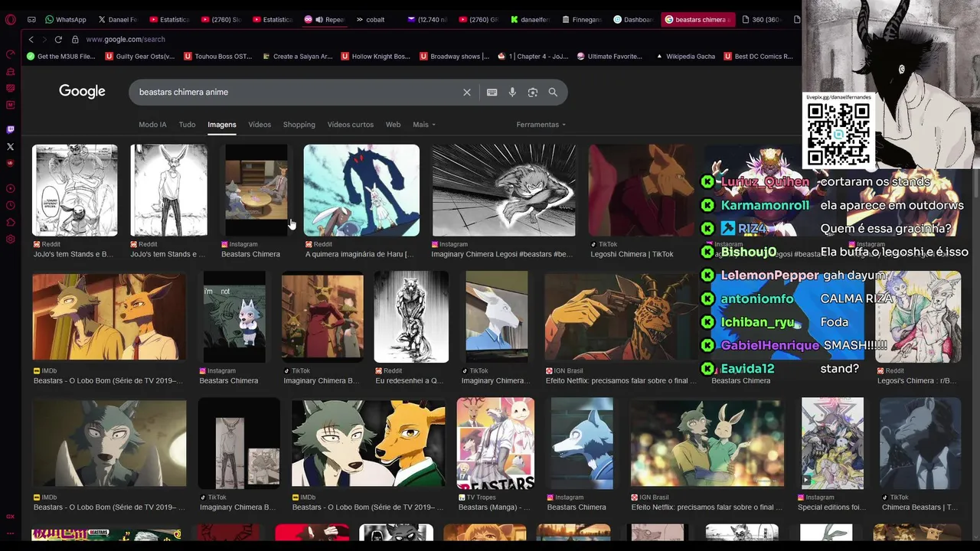Open bookmark Guilty Gear Osts

point(139,56)
